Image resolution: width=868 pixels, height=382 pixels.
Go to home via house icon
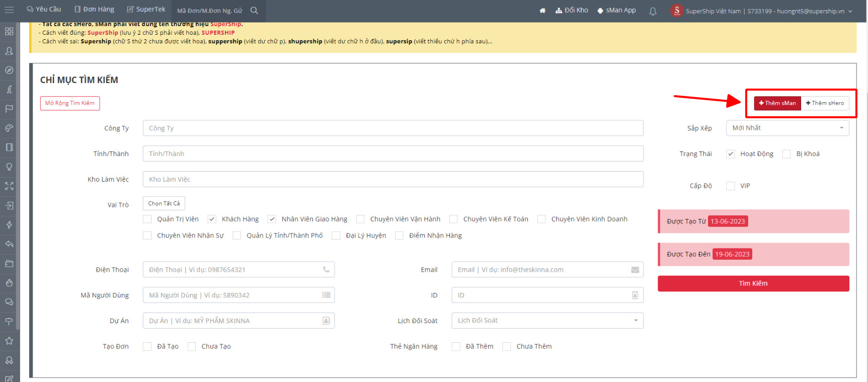pyautogui.click(x=542, y=11)
